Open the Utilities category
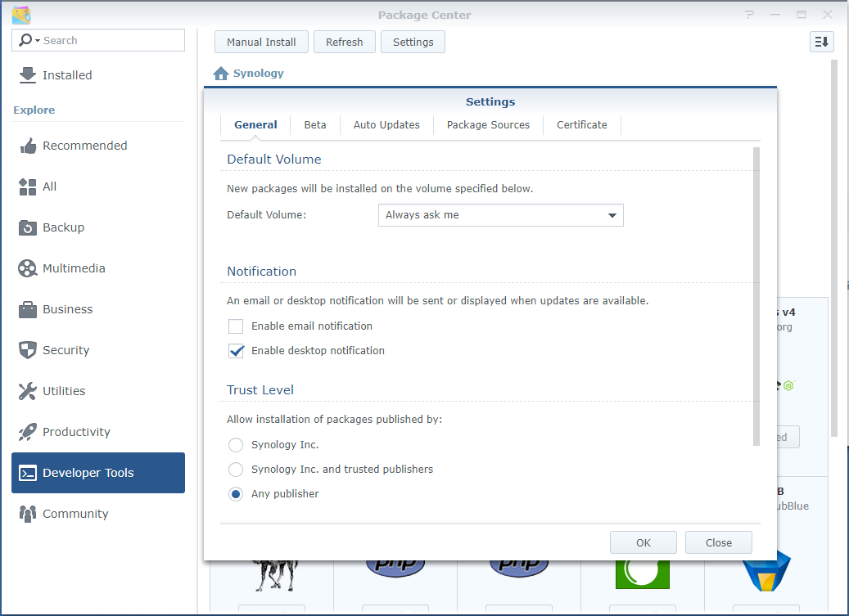Image resolution: width=849 pixels, height=616 pixels. [98, 391]
